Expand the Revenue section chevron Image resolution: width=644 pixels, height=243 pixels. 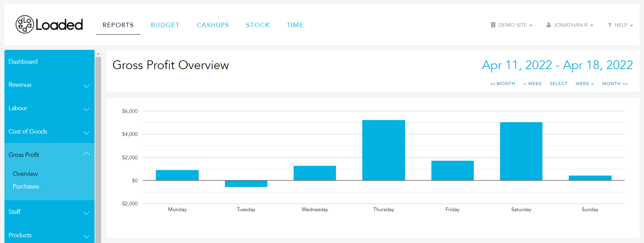(86, 86)
